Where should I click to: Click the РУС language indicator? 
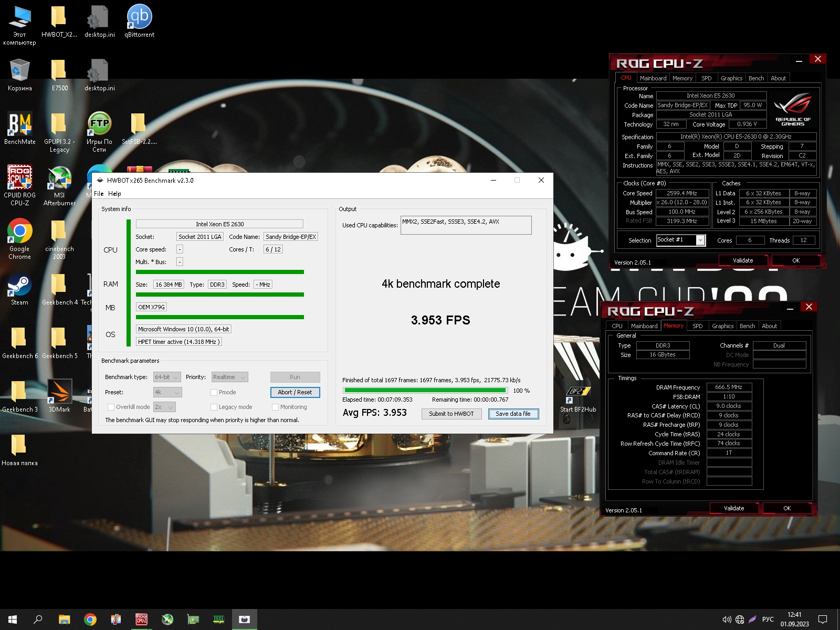768,619
